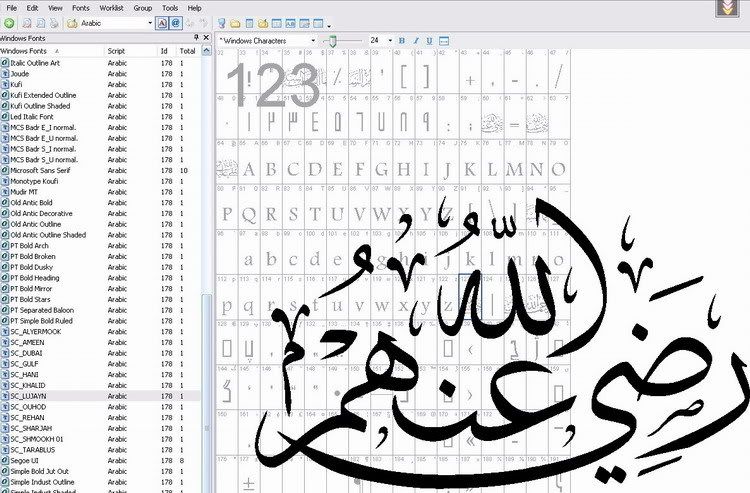Select the Kufi font row

click(x=100, y=84)
